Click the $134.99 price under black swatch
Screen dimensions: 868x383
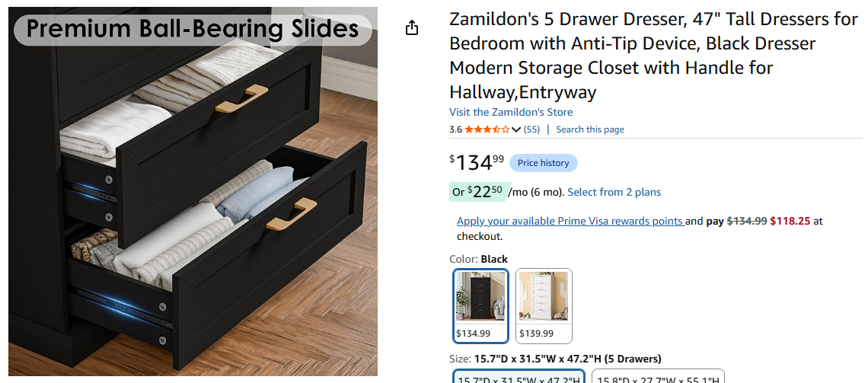[474, 334]
